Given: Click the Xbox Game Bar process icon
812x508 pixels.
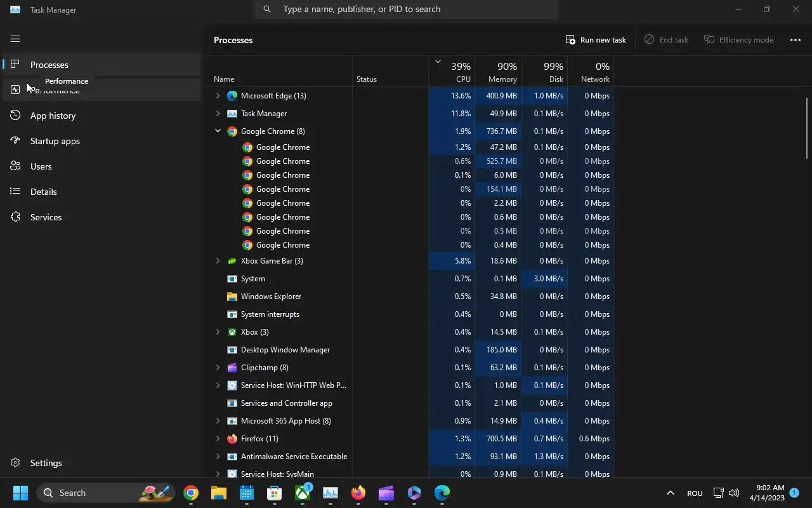Looking at the screenshot, I should 232,261.
